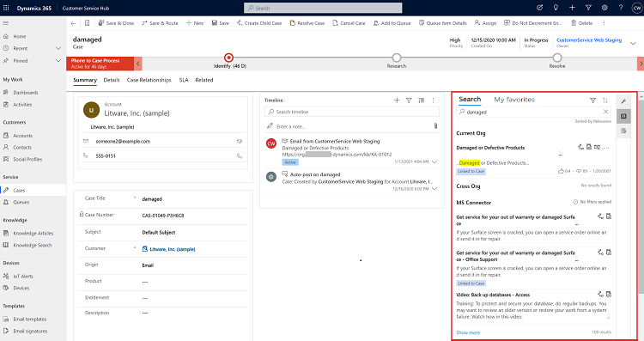Image resolution: width=644 pixels, height=341 pixels.
Task: Open Home in the site map
Action: pyautogui.click(x=19, y=36)
